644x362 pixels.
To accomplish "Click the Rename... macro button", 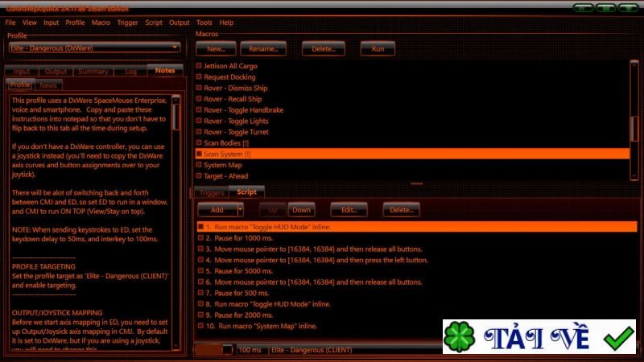I will pyautogui.click(x=263, y=49).
